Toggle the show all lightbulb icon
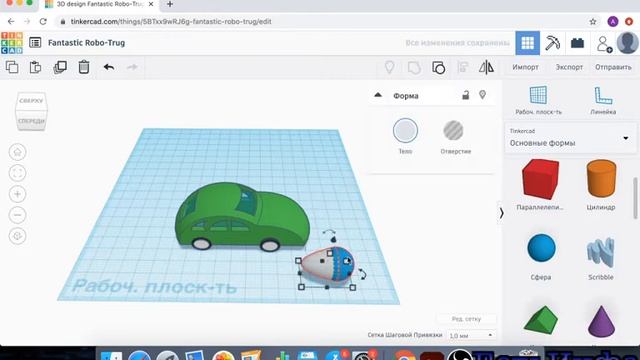 click(x=389, y=67)
